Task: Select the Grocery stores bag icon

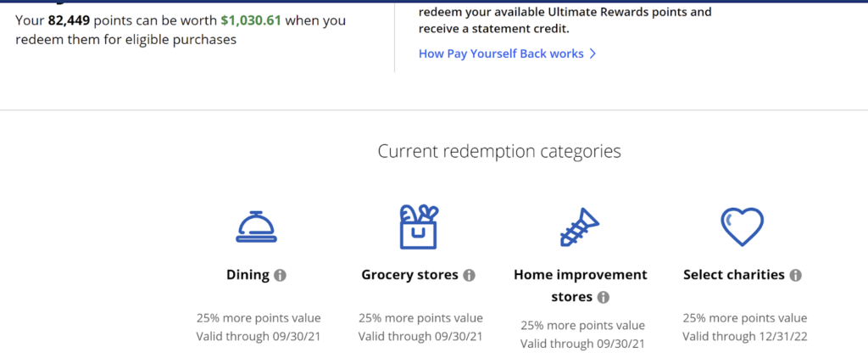Action: [x=419, y=227]
